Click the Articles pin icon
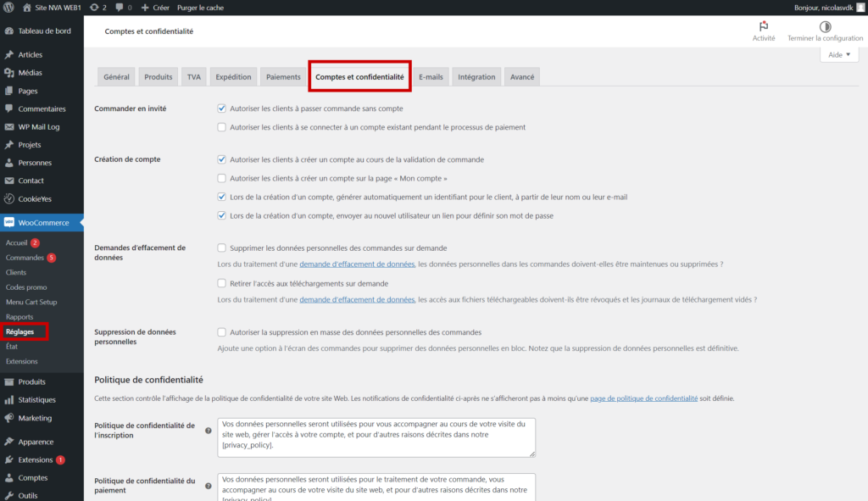Screen dimensions: 868x501 (x=8, y=55)
